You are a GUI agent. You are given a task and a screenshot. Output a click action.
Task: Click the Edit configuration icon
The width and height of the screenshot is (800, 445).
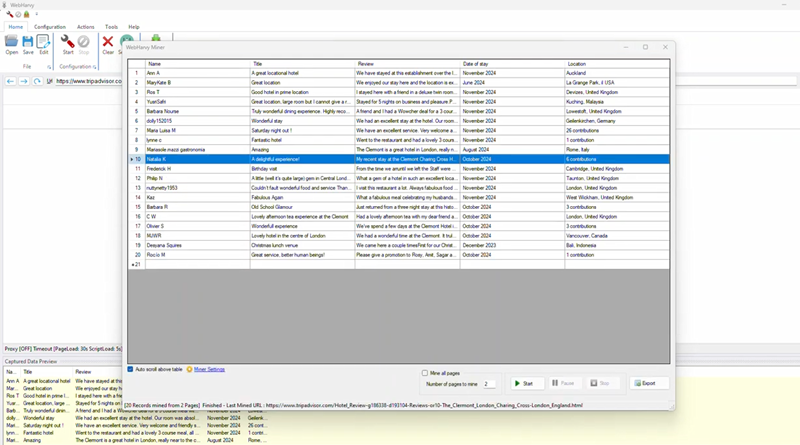[43, 42]
